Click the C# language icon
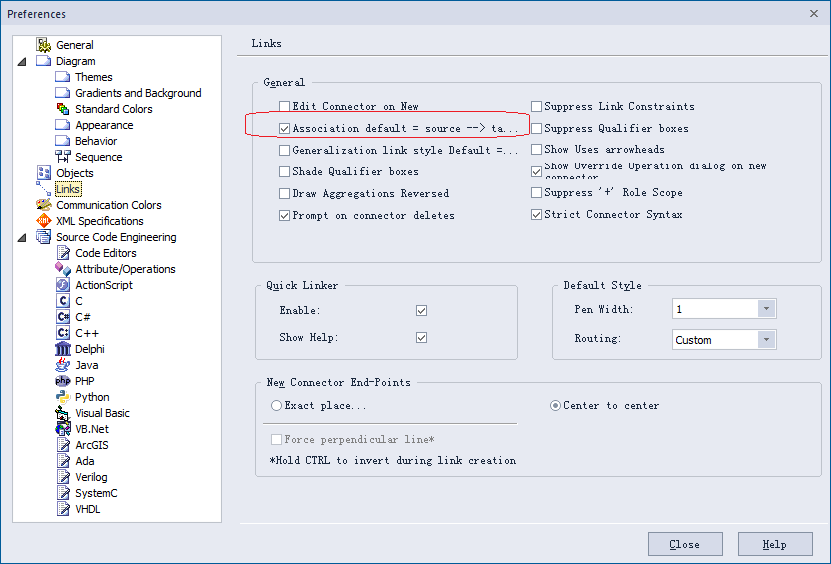This screenshot has width=831, height=564. pos(63,316)
